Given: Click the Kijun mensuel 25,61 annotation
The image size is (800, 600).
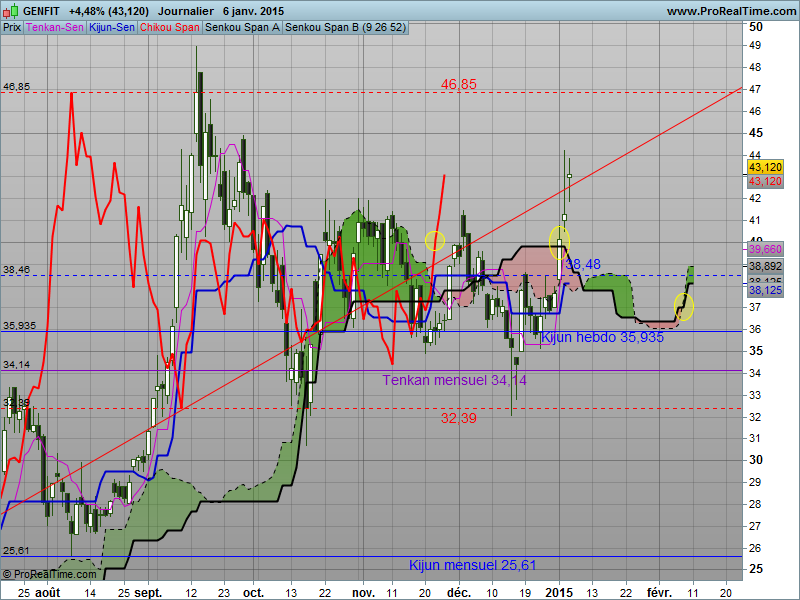Looking at the screenshot, I should [x=472, y=565].
